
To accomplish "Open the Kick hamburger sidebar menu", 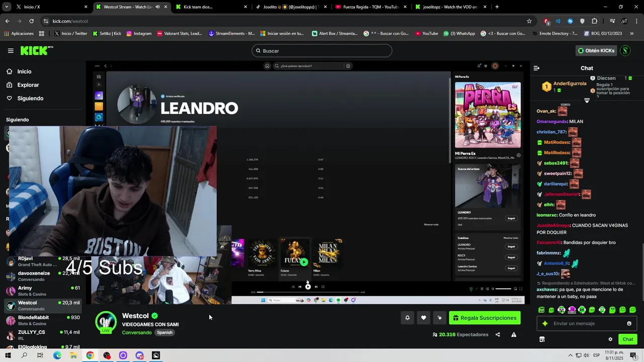I will click(11, 51).
